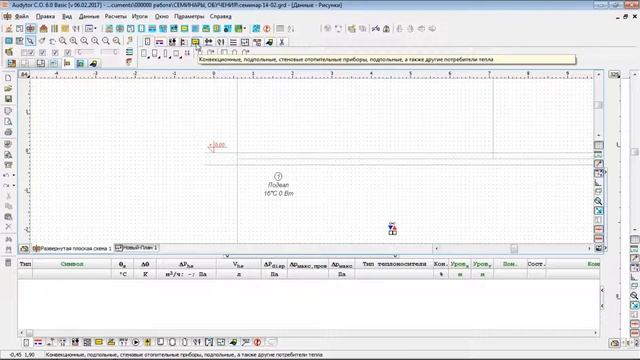640x360 pixels.
Task: Click the scissors icon ending the component toolbar
Action: [282, 42]
